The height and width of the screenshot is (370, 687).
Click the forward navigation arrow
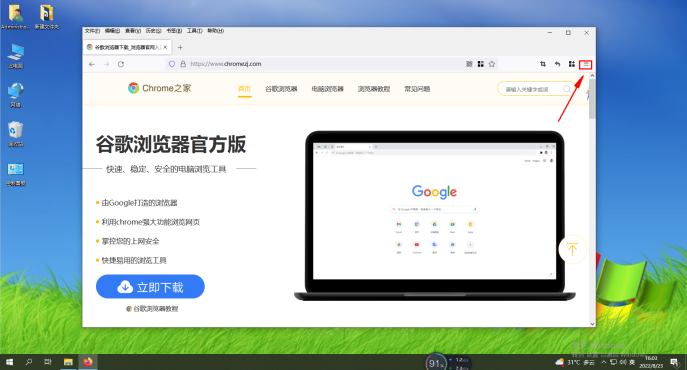pos(106,64)
